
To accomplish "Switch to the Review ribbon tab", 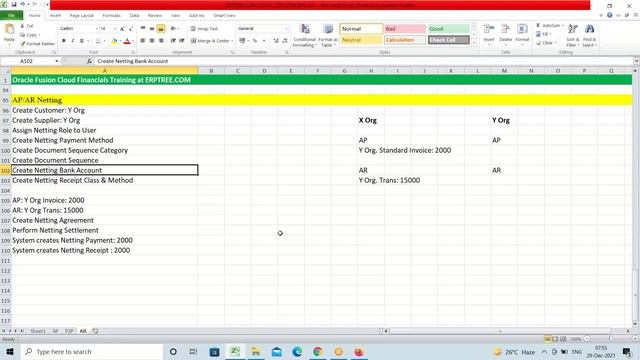I will click(x=155, y=16).
